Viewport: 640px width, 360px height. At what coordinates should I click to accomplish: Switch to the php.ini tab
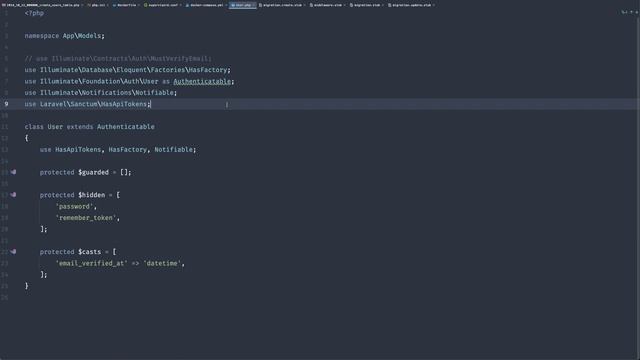click(x=98, y=5)
